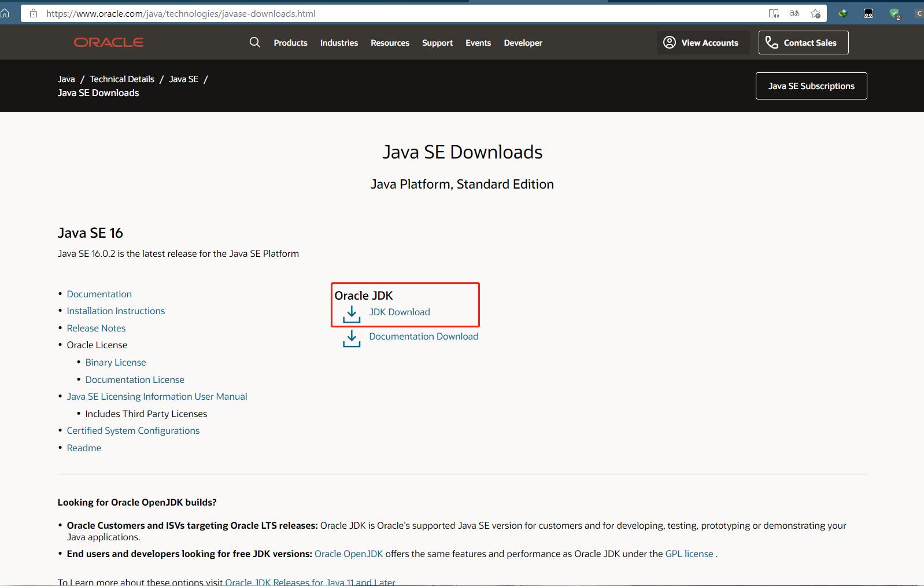Open the Industries menu
The image size is (924, 586).
(339, 43)
